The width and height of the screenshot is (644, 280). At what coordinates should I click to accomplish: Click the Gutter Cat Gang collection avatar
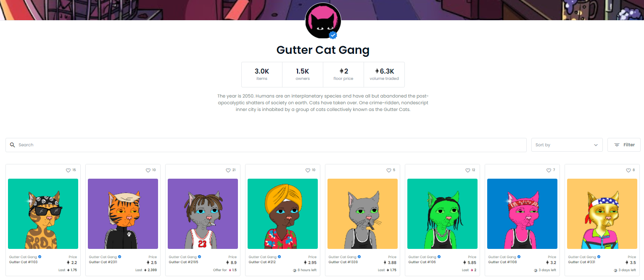[322, 21]
